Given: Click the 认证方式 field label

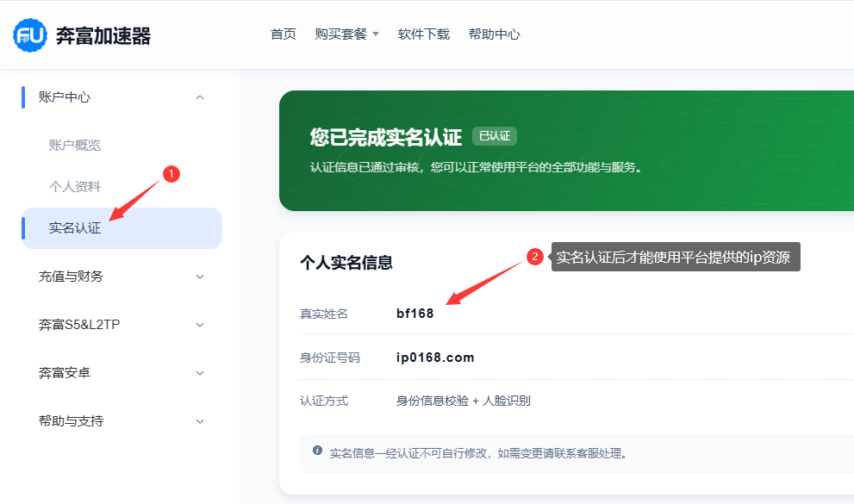Looking at the screenshot, I should [x=323, y=401].
